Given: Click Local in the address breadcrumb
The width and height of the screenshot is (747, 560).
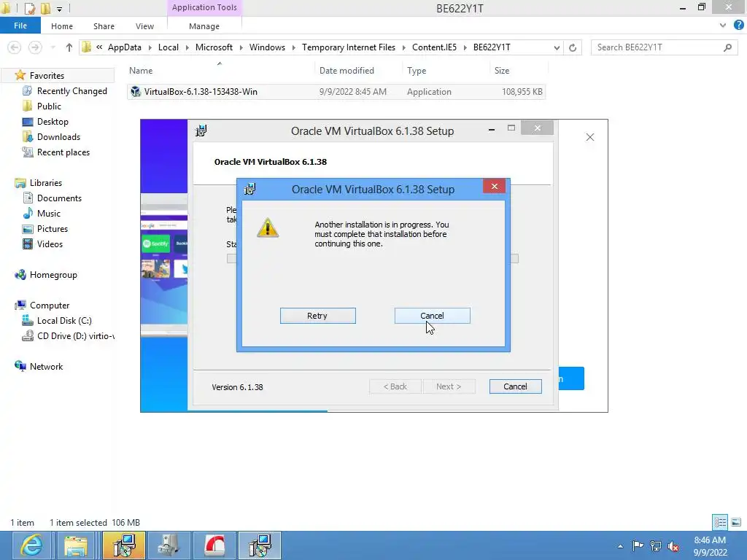Looking at the screenshot, I should pyautogui.click(x=169, y=47).
